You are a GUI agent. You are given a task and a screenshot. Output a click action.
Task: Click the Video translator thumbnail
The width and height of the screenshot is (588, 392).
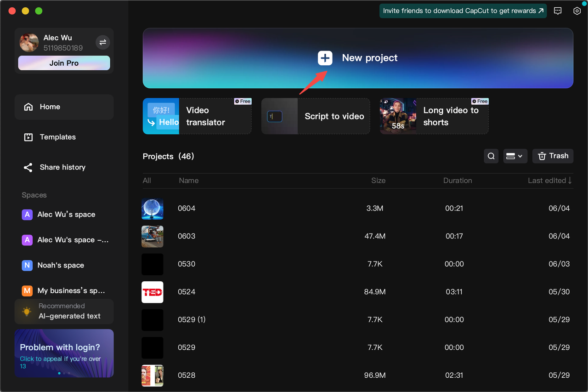tap(161, 116)
